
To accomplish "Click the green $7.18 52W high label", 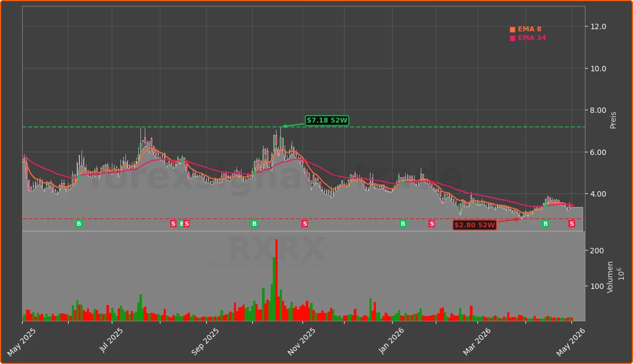I will [327, 120].
